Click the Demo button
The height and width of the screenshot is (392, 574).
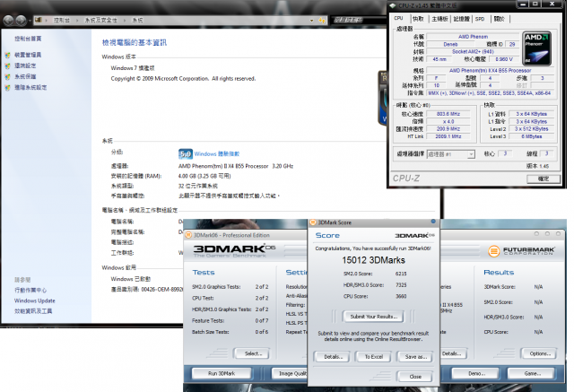pyautogui.click(x=476, y=374)
